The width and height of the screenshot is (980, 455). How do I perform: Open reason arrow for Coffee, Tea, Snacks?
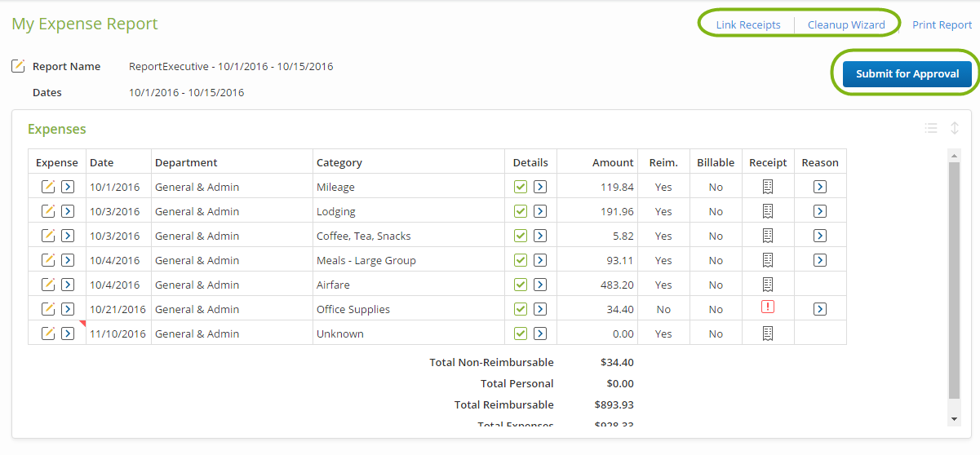click(x=820, y=236)
